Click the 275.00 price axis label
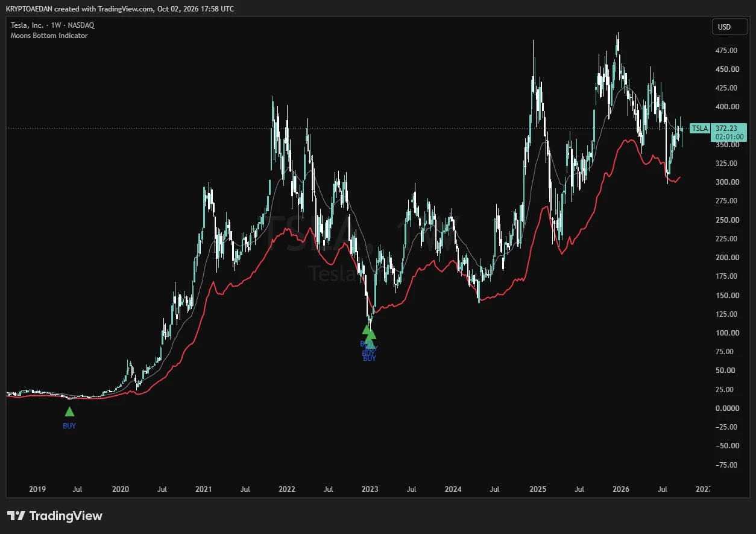The height and width of the screenshot is (534, 756). [x=727, y=201]
